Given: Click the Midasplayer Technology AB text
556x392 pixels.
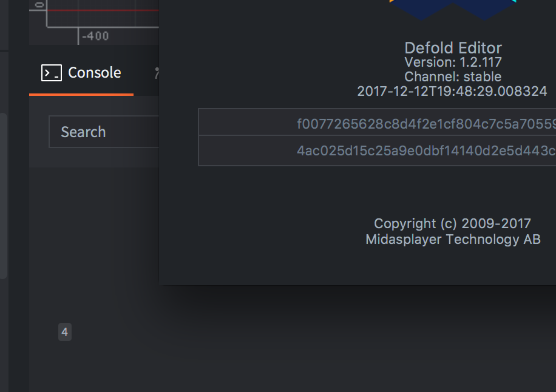Looking at the screenshot, I should (453, 239).
